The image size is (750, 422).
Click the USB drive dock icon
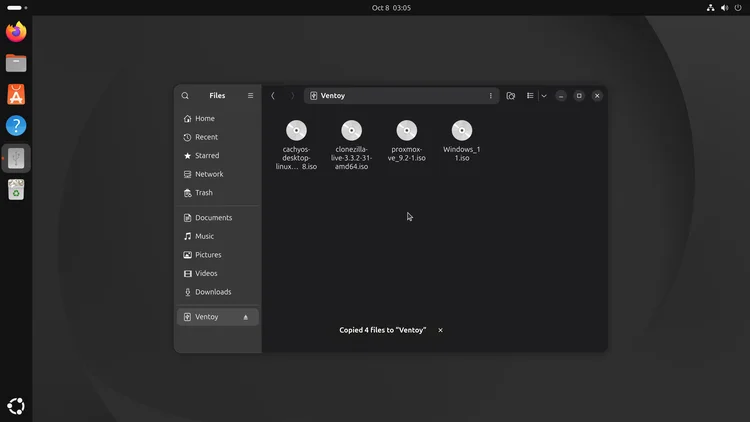pos(16,158)
